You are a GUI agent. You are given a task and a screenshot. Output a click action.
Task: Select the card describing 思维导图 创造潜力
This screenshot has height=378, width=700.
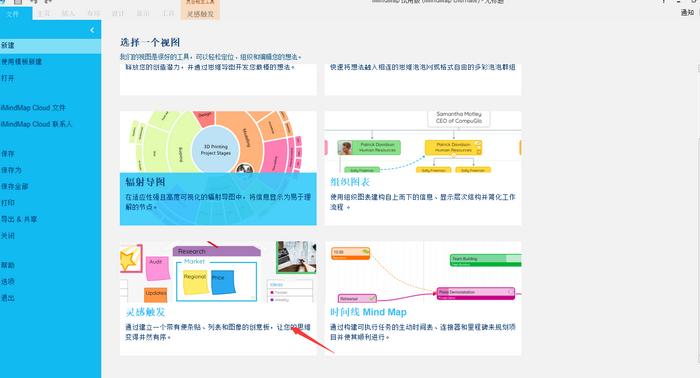click(x=218, y=79)
